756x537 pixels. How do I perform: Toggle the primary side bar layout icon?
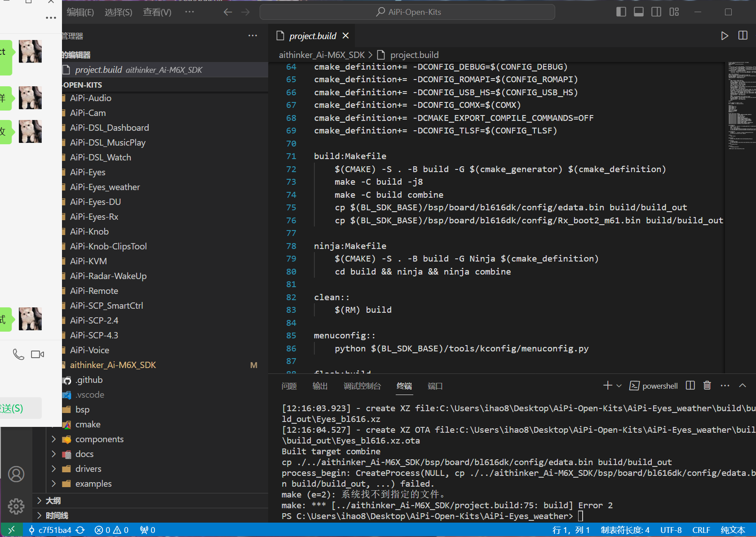point(621,12)
